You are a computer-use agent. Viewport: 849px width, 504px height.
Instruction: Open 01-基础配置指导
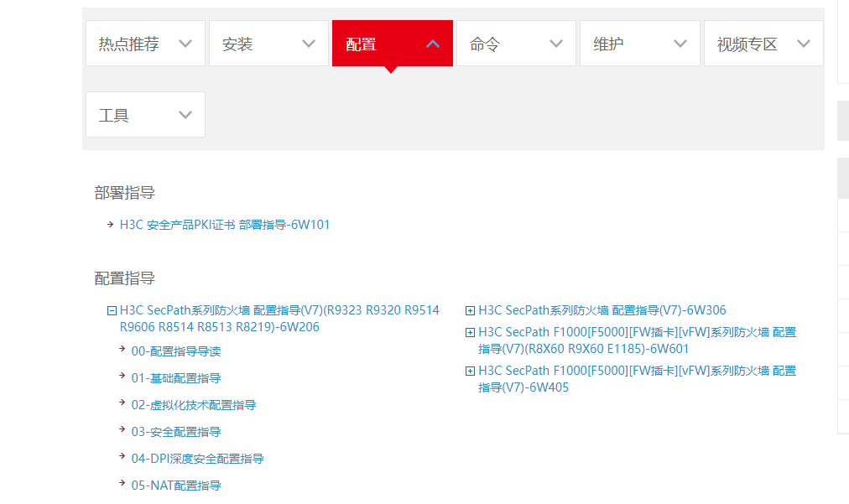coord(176,378)
